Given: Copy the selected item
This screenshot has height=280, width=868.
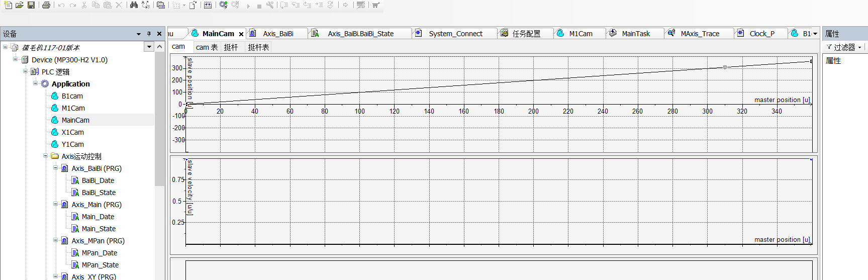Looking at the screenshot, I should 95,5.
